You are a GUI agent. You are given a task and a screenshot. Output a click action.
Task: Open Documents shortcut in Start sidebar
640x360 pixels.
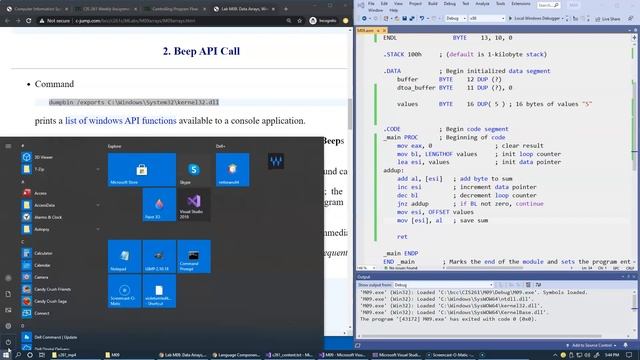coord(8,294)
